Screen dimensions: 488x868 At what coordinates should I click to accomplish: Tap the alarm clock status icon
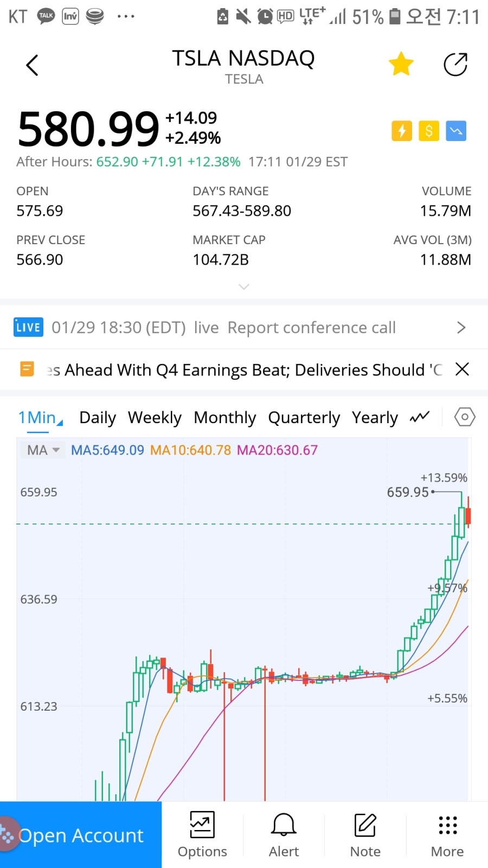coord(265,16)
